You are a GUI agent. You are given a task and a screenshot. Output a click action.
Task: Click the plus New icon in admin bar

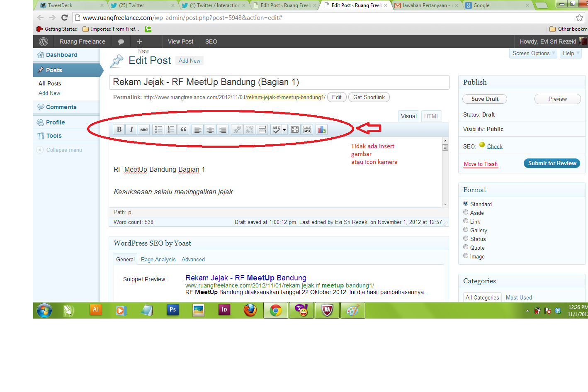139,41
